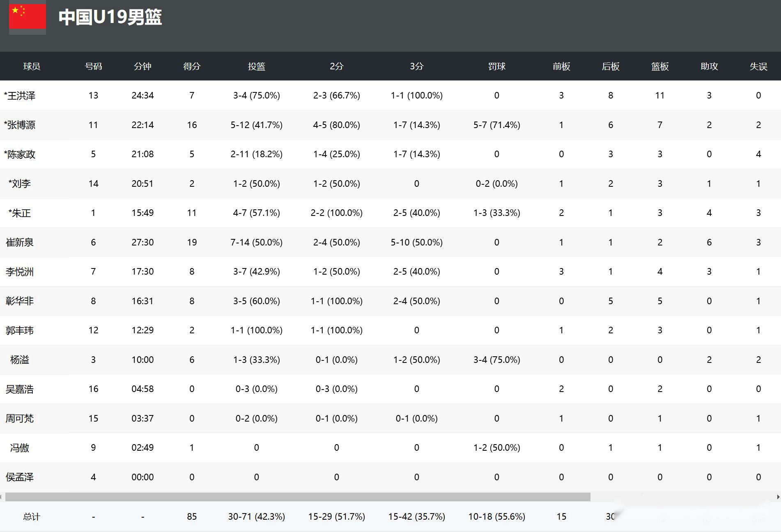Click the China flag icon
781x532 pixels.
[x=28, y=17]
